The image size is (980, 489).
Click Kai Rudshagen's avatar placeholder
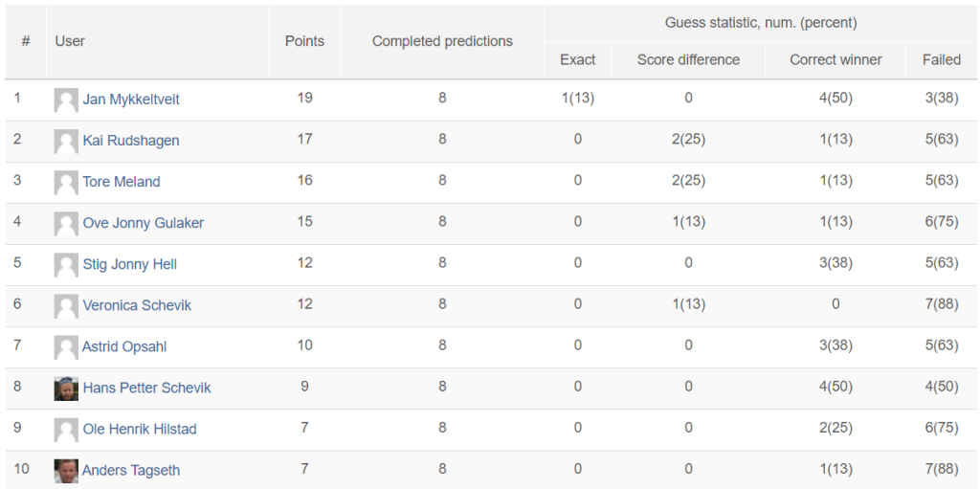(x=66, y=142)
